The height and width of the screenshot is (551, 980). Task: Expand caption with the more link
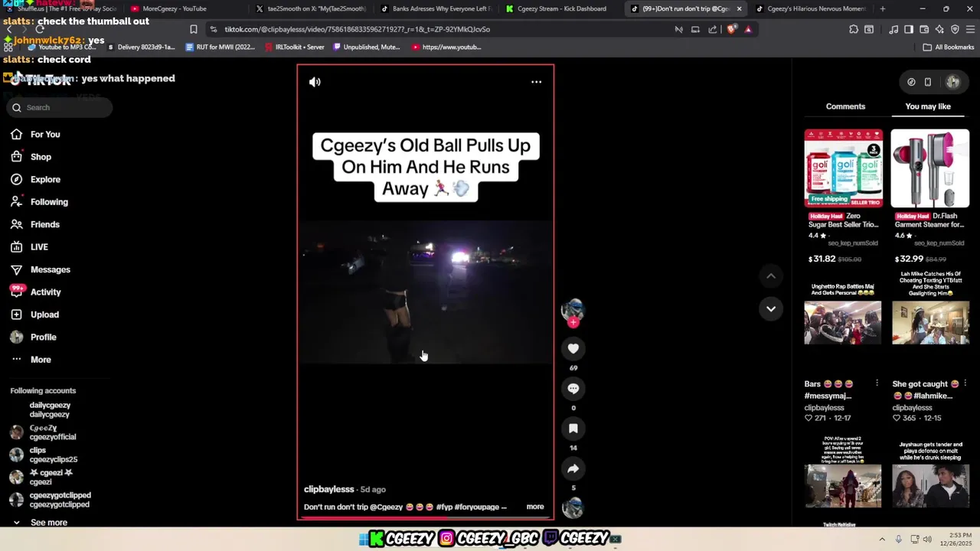pos(535,507)
